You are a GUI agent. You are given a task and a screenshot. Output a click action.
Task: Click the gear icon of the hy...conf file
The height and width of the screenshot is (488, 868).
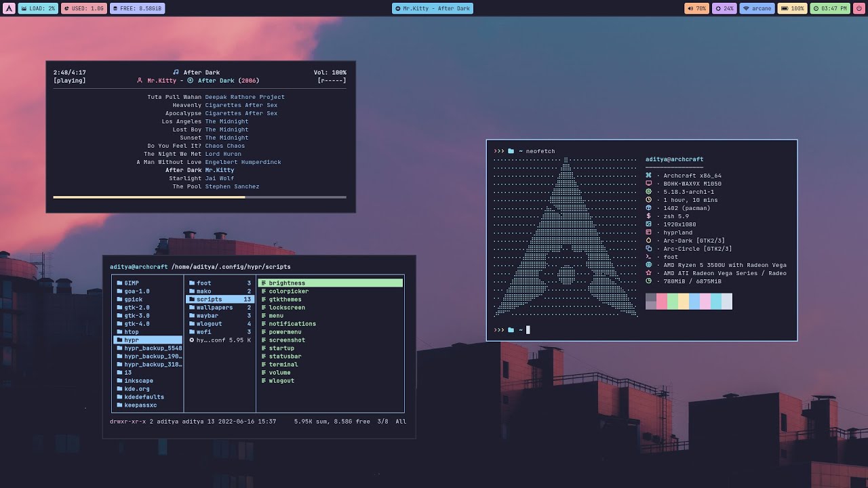(x=192, y=340)
